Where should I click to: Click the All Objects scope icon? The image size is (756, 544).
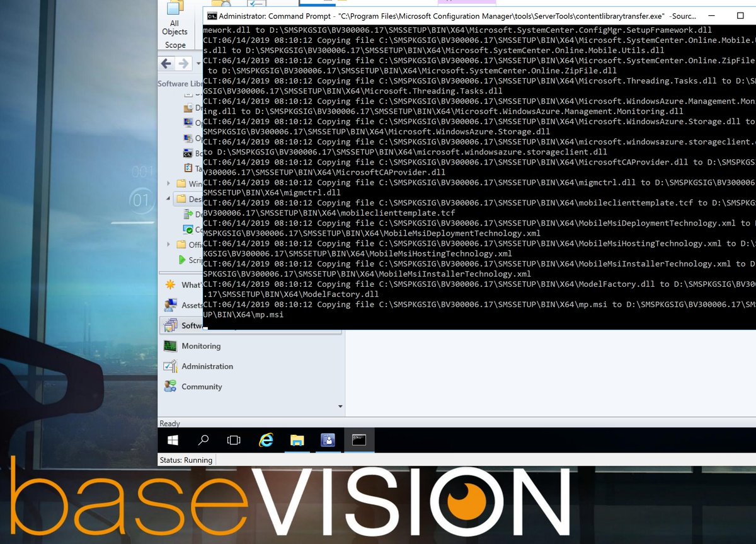click(175, 9)
